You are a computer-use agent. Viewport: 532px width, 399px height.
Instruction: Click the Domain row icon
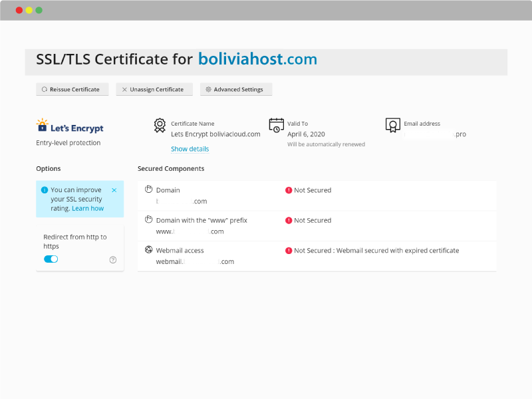coord(148,190)
